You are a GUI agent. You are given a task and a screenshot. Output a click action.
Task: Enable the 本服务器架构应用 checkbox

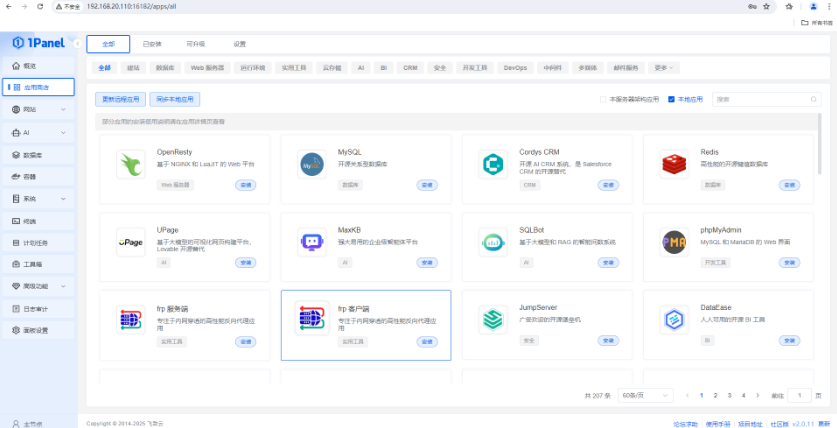(603, 100)
